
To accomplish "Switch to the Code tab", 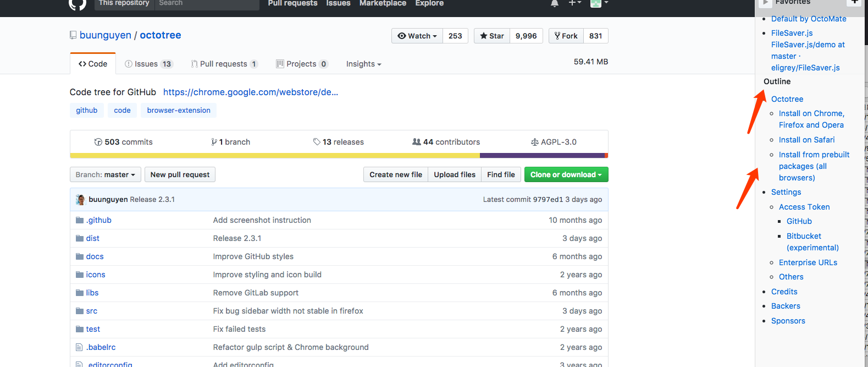I will (93, 64).
